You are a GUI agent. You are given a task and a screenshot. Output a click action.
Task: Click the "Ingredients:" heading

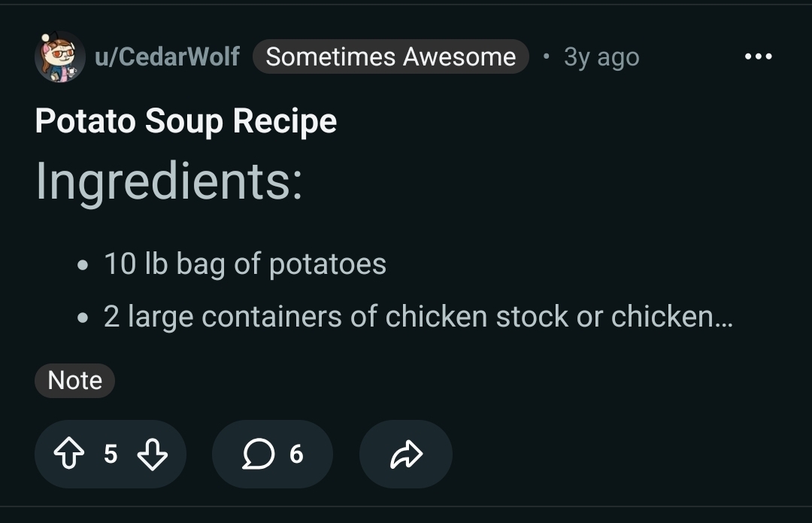[169, 181]
